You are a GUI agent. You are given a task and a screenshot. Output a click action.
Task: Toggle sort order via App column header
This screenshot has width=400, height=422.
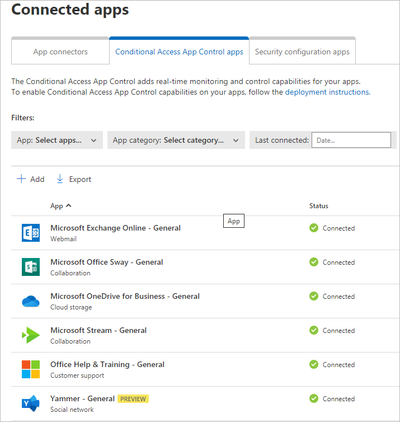[61, 206]
